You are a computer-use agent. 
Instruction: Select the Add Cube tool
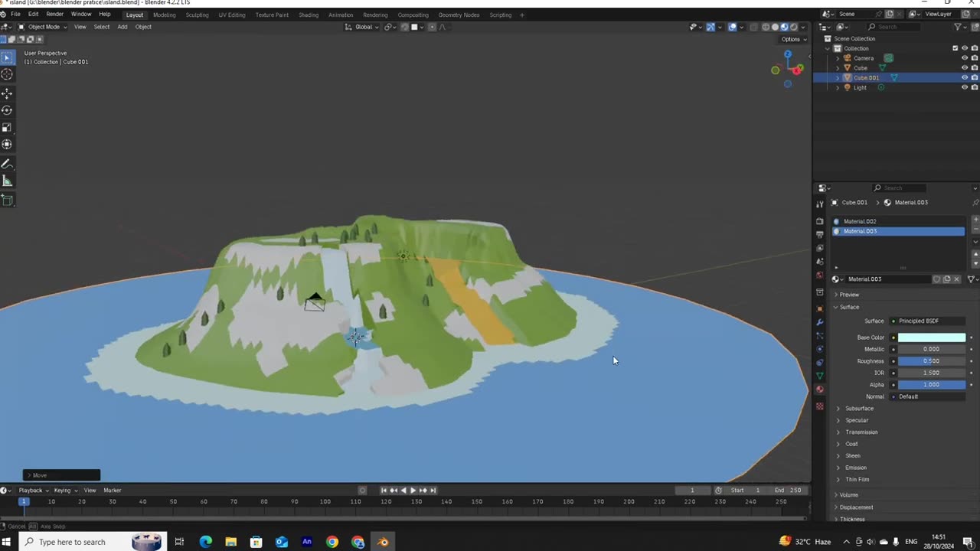click(7, 201)
